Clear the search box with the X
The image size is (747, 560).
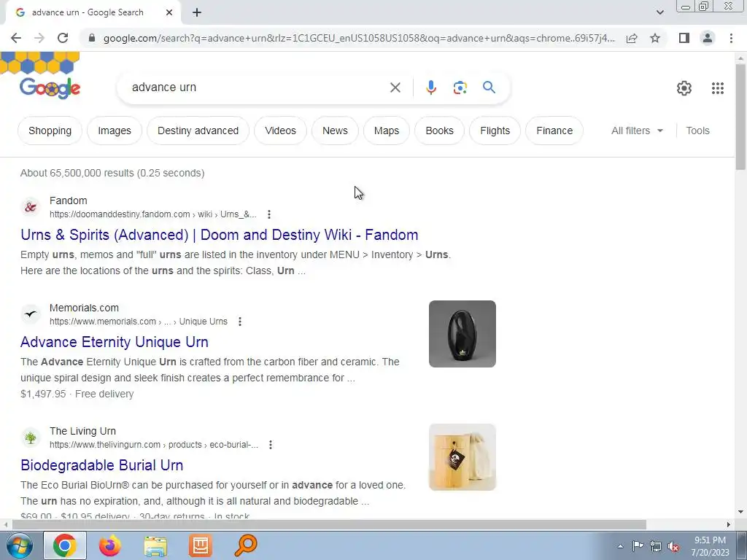pos(395,87)
